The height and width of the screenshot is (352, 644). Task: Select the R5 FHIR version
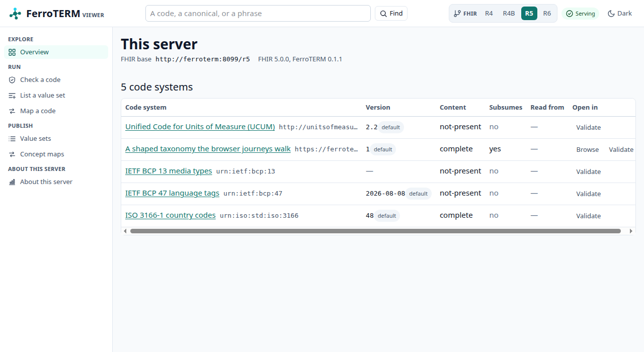[x=529, y=14]
